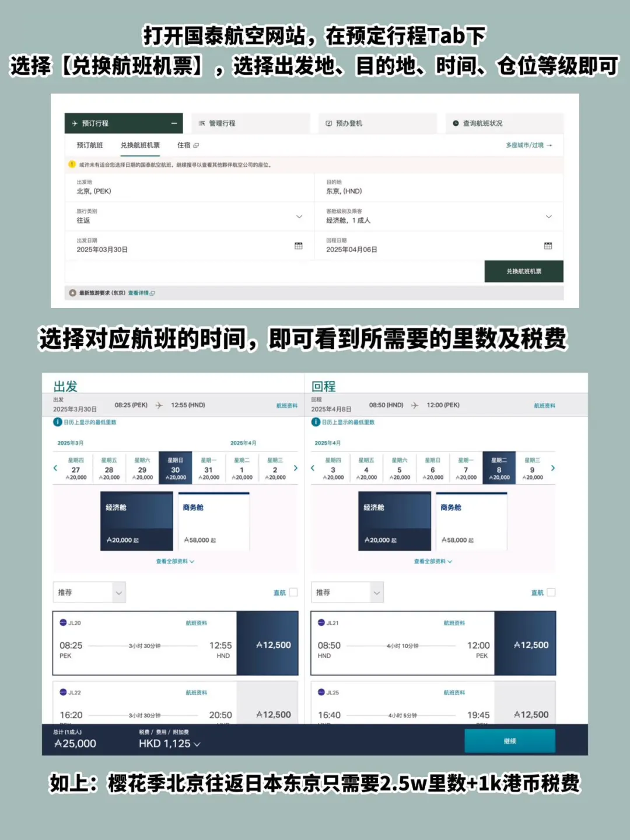Viewport: 630px width, 840px height.
Task: Click the JAL logo icon for JL22
Action: tap(63, 692)
